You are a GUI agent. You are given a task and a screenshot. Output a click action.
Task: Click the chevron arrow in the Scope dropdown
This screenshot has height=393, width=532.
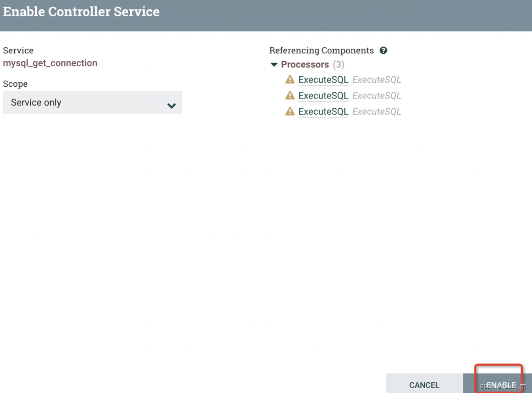pyautogui.click(x=171, y=106)
